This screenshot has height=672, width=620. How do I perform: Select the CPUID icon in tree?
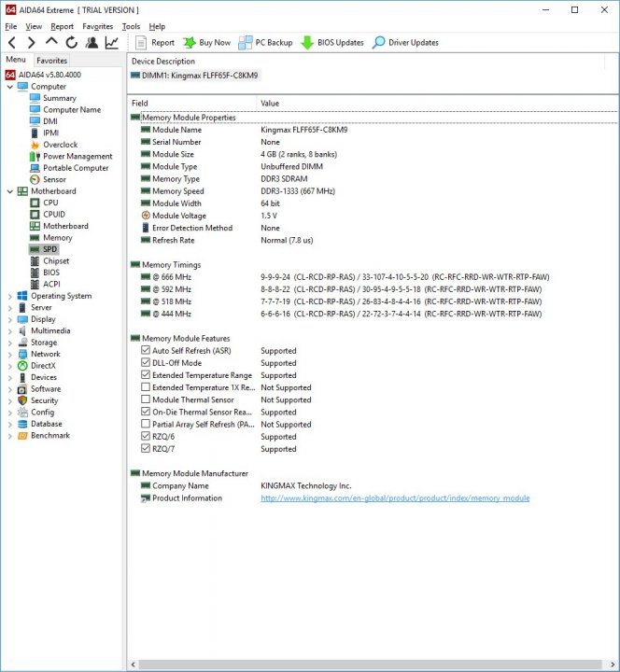[x=35, y=215]
